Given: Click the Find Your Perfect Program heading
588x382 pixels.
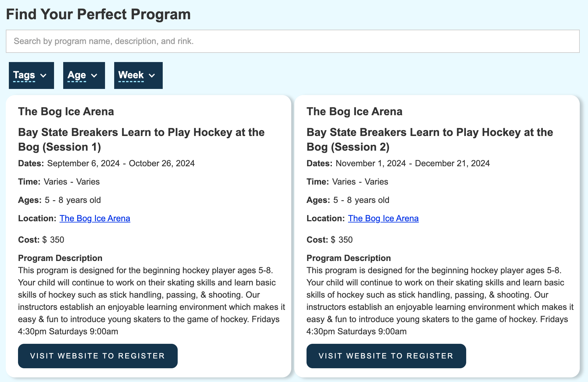Looking at the screenshot, I should tap(98, 14).
